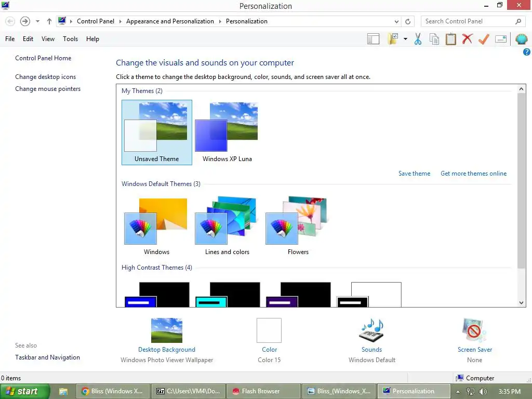Select the purple high contrast theme
Image resolution: width=532 pixels, height=399 pixels.
click(298, 295)
